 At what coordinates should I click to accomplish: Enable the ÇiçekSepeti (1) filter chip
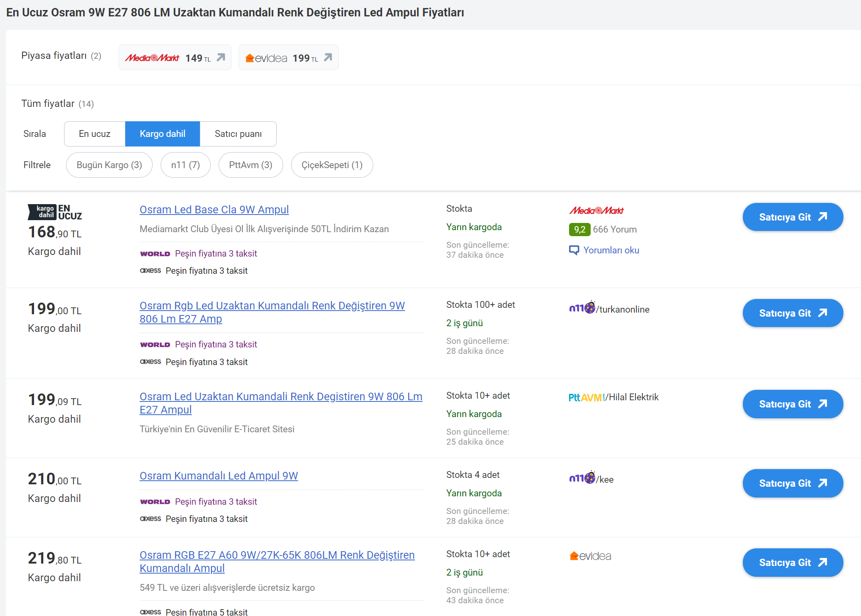(332, 165)
